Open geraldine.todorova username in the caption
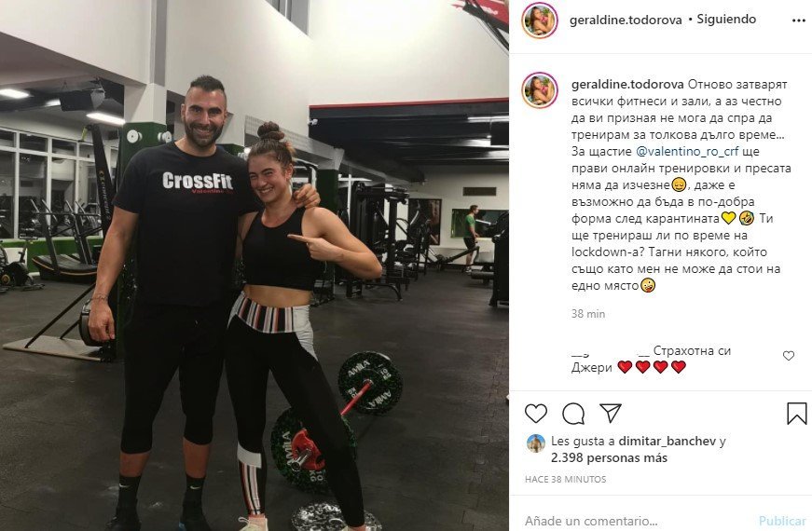812x531 pixels. click(627, 85)
